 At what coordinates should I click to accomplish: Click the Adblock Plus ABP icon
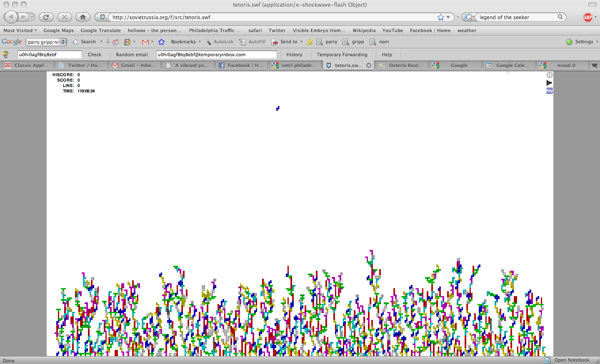pos(588,17)
